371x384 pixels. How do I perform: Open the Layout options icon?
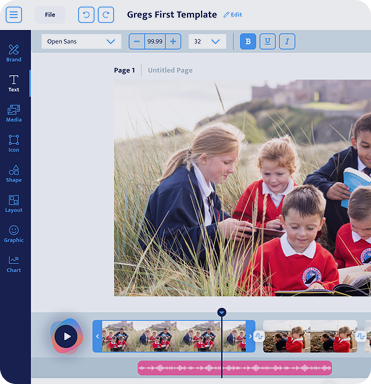click(x=14, y=204)
